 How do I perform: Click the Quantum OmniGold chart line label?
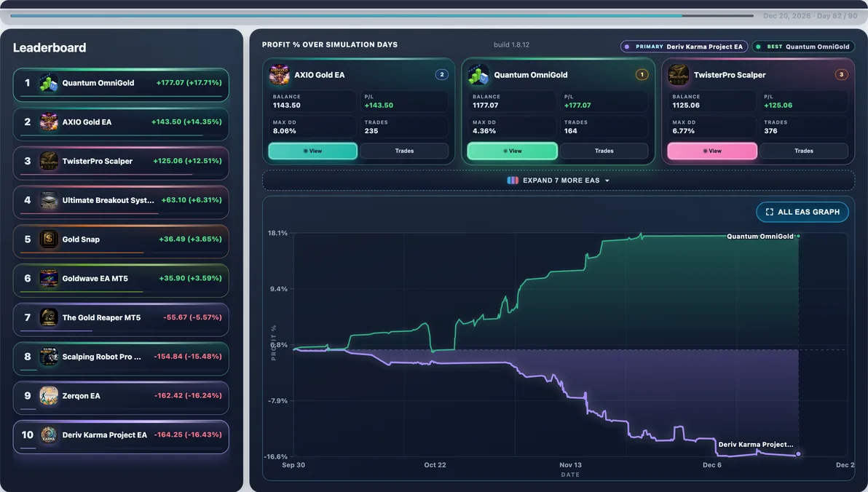(760, 237)
